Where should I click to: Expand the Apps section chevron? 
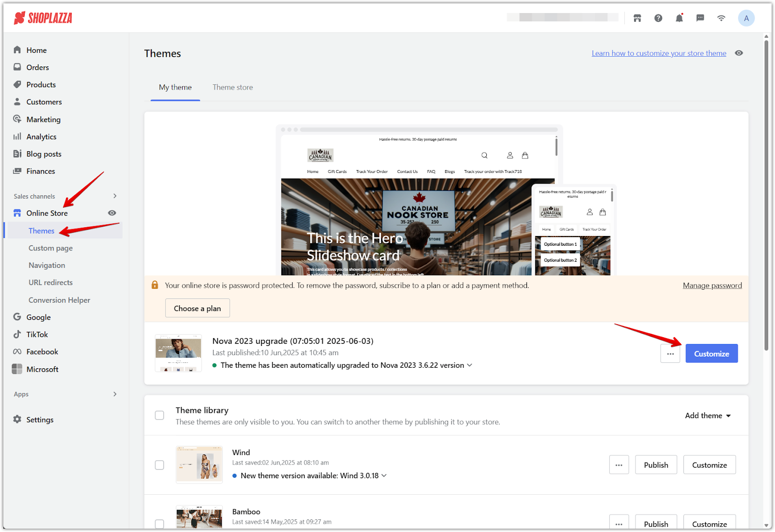tap(115, 394)
